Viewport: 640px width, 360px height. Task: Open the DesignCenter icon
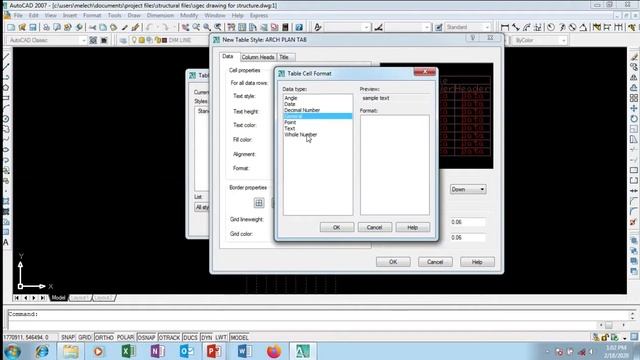(242, 27)
